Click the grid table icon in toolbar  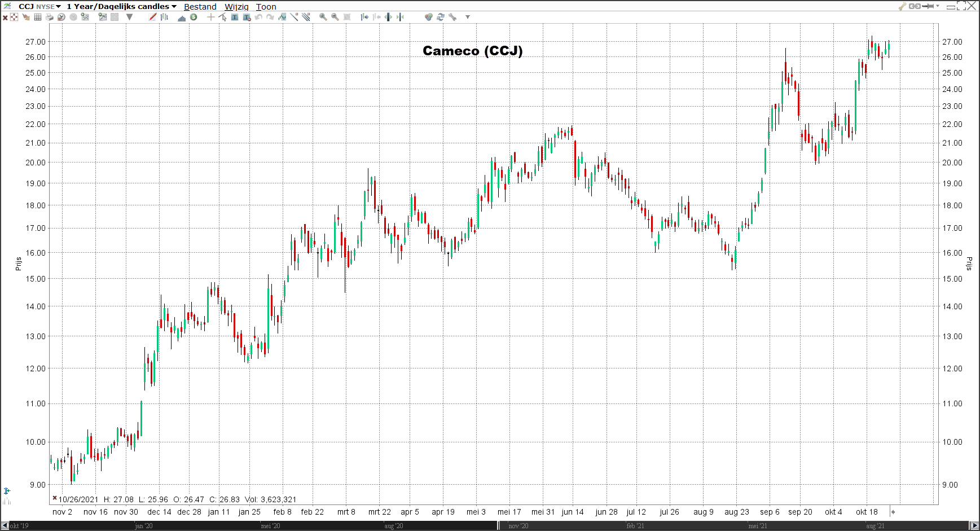(x=38, y=17)
